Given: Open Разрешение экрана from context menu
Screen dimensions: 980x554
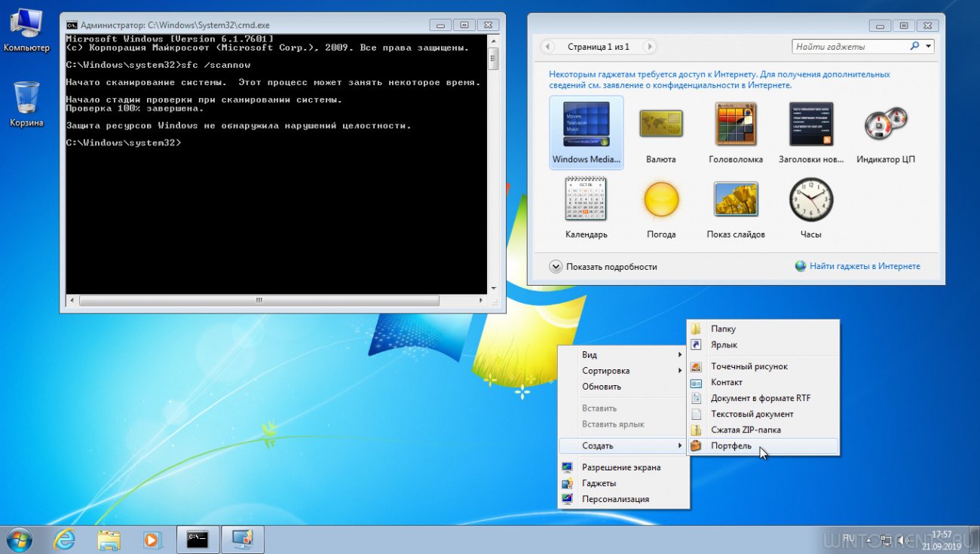Looking at the screenshot, I should (x=623, y=467).
